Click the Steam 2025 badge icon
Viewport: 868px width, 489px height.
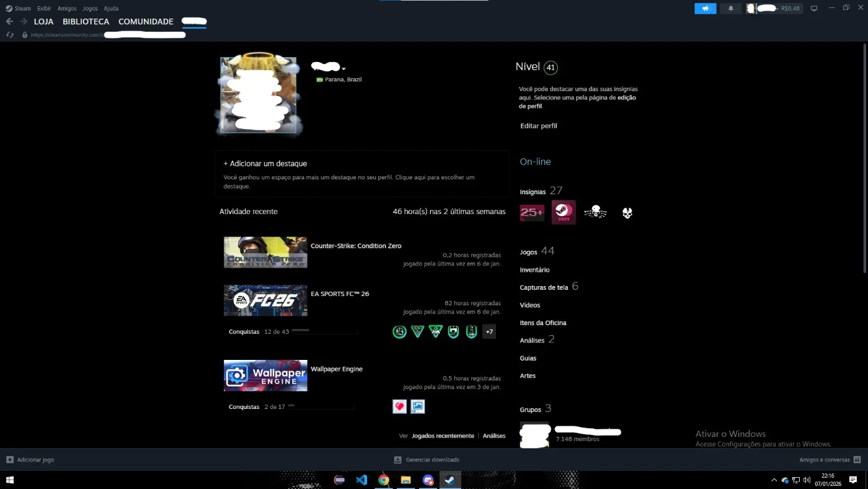tap(564, 212)
